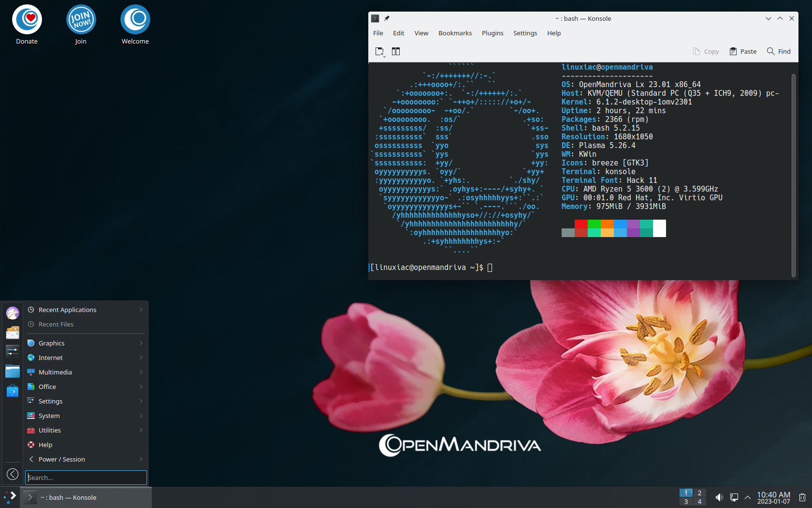Maximize the Konsole window

tap(780, 18)
